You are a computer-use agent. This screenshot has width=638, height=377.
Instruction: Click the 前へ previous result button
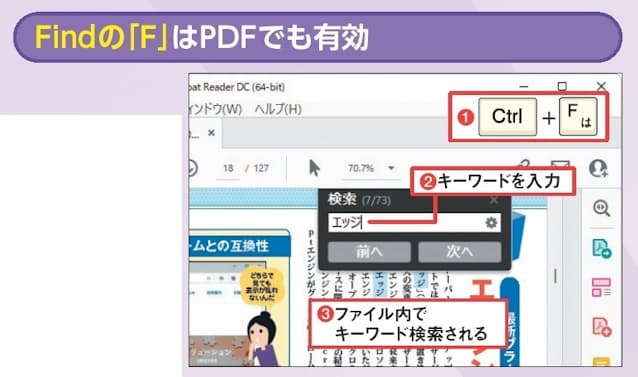tap(369, 252)
